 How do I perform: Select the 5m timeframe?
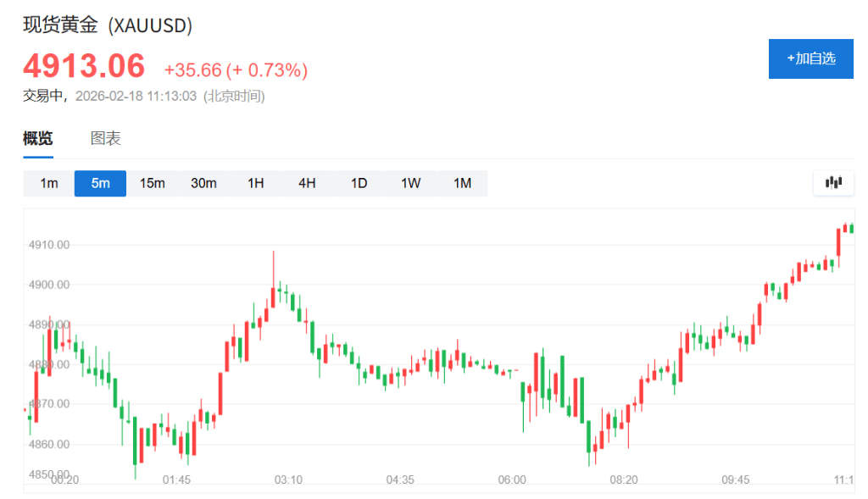pyautogui.click(x=100, y=183)
